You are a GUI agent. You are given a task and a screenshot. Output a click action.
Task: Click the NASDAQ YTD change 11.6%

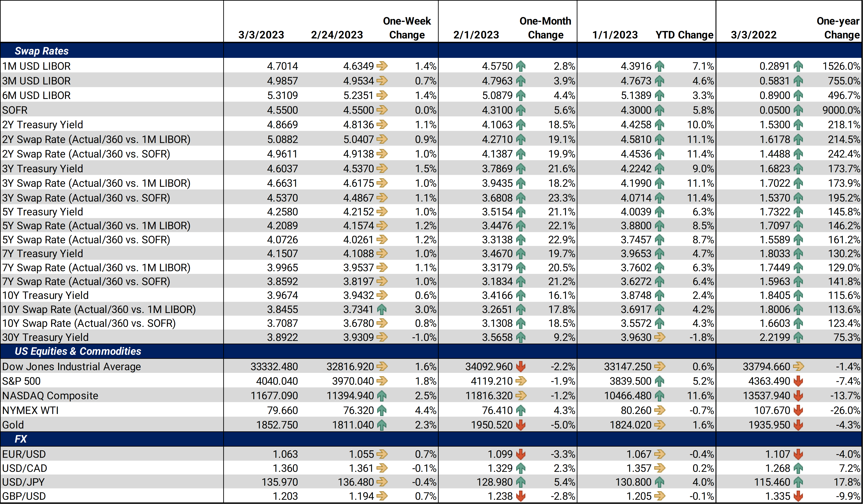700,395
